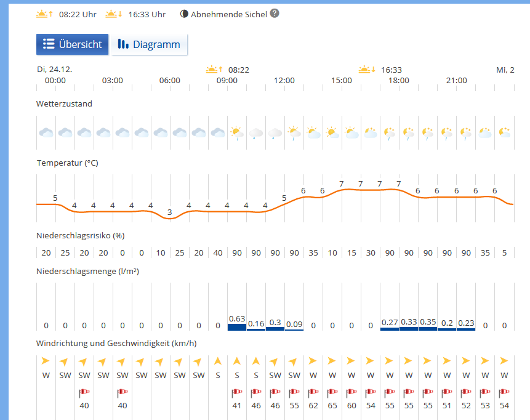Click the moon phase icon before Abnehmende Sichel
This screenshot has height=420, width=530.
[x=184, y=14]
